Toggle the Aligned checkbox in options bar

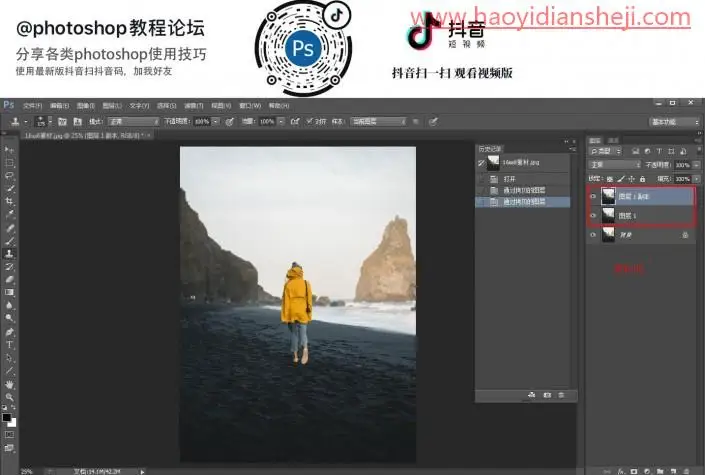pos(309,121)
